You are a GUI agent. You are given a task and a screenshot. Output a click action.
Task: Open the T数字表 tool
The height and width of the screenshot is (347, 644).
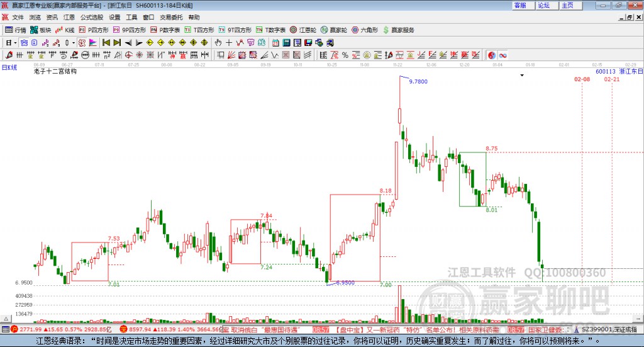pos(270,30)
